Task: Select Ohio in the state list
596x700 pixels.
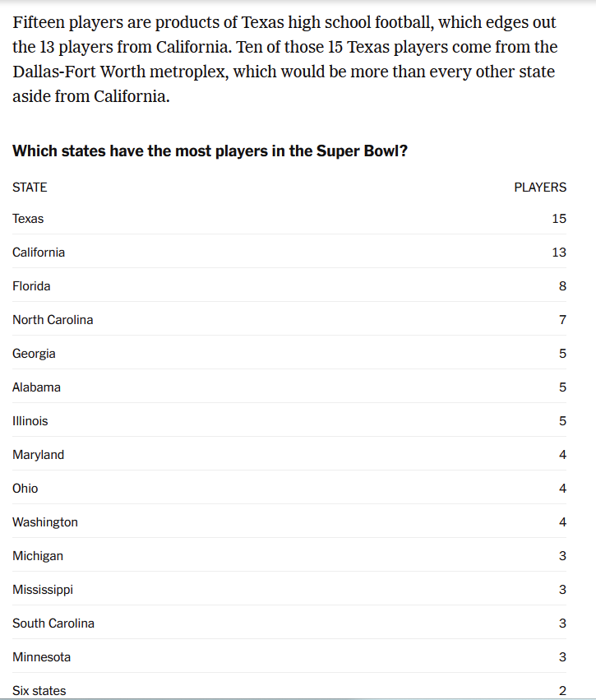Action: pos(25,489)
